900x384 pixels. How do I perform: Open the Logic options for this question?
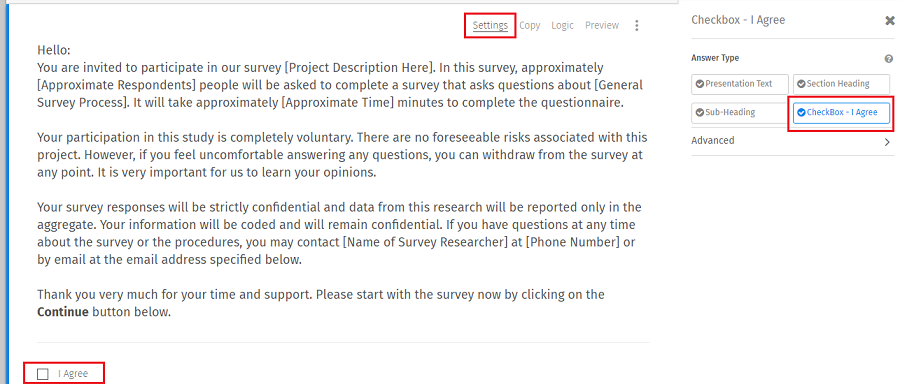click(x=562, y=25)
